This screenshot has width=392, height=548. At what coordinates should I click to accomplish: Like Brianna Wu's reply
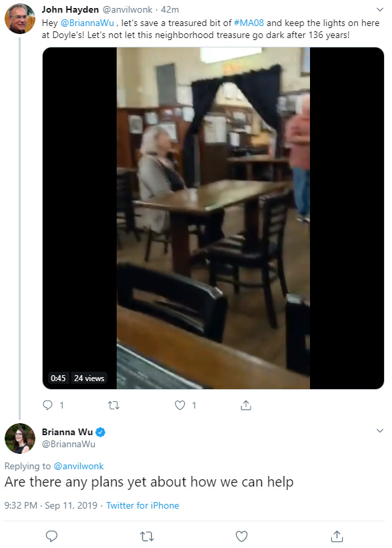point(241,536)
